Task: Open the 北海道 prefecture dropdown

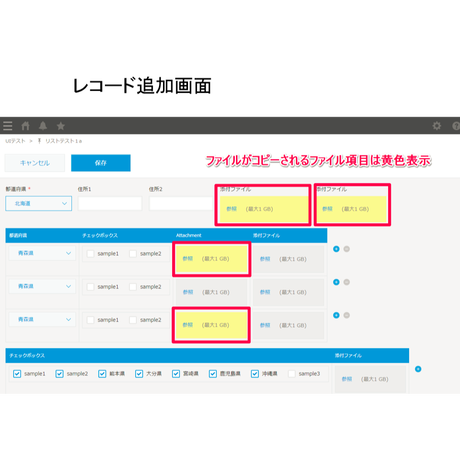Action: (x=39, y=203)
